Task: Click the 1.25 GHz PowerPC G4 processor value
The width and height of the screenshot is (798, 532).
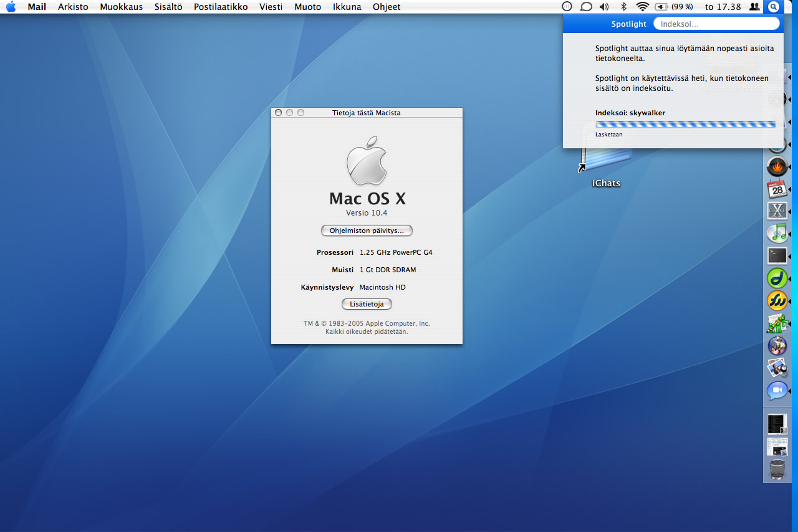Action: coord(396,252)
